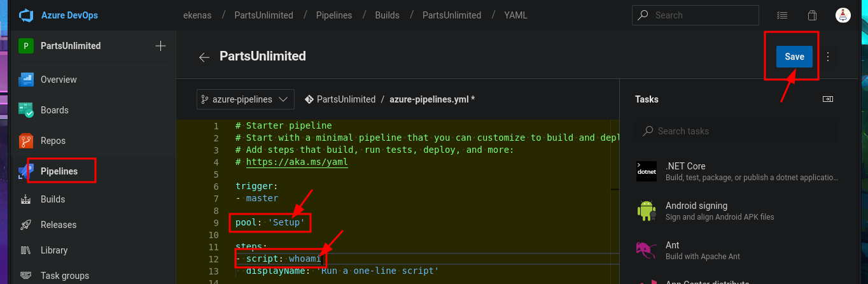Open Releases under Pipelines

coord(58,225)
